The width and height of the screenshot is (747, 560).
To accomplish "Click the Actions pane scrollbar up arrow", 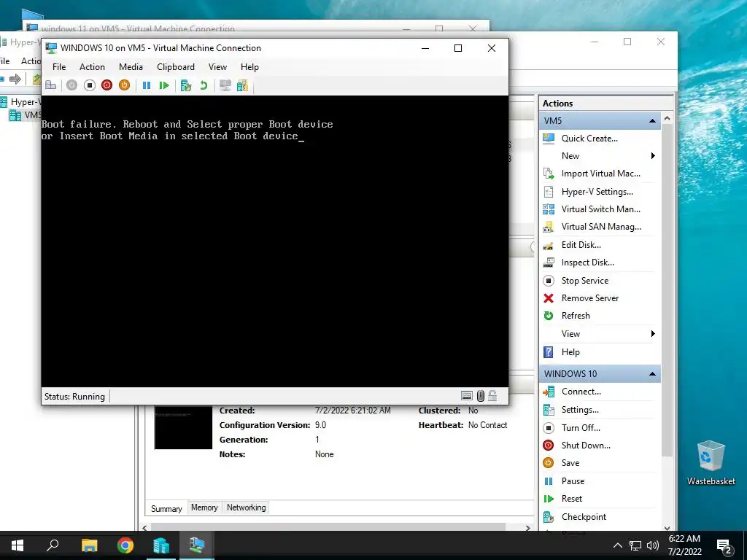I will [667, 118].
